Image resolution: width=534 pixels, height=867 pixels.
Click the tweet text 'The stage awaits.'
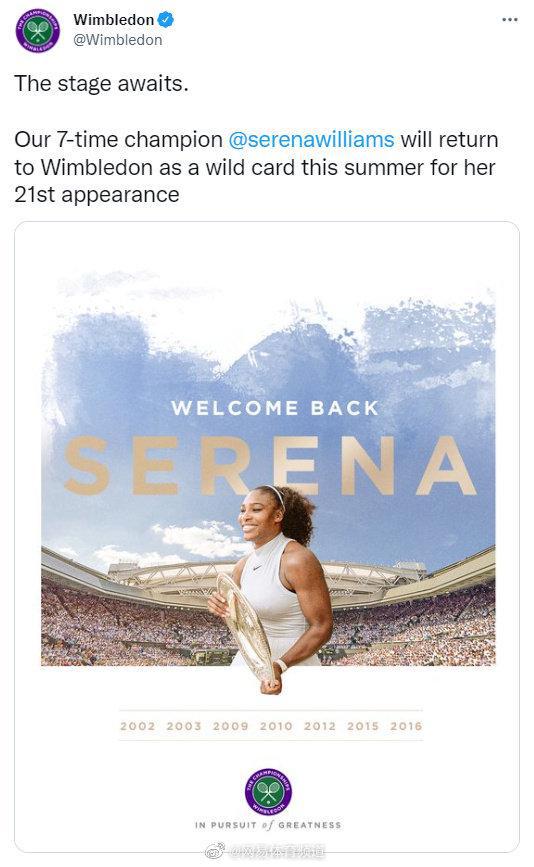102,83
